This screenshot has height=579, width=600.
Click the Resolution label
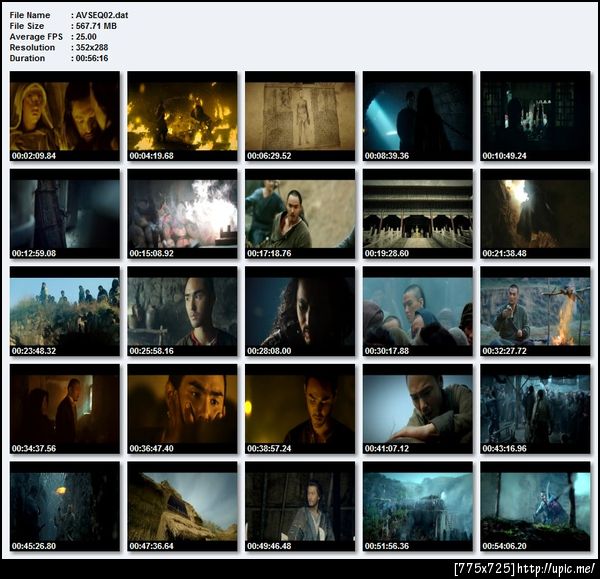pos(32,47)
